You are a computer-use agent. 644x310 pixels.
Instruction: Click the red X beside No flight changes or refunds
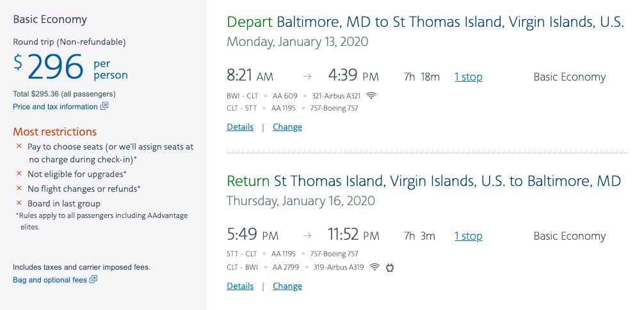coord(19,189)
